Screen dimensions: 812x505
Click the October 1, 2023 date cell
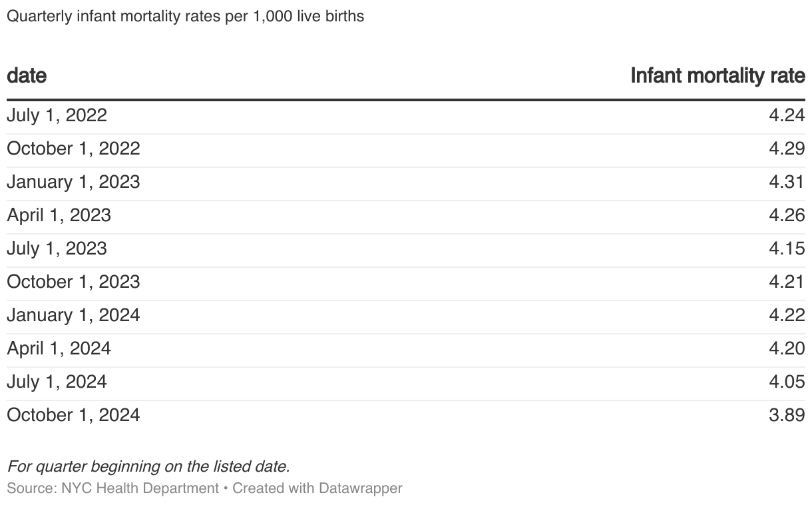click(73, 282)
